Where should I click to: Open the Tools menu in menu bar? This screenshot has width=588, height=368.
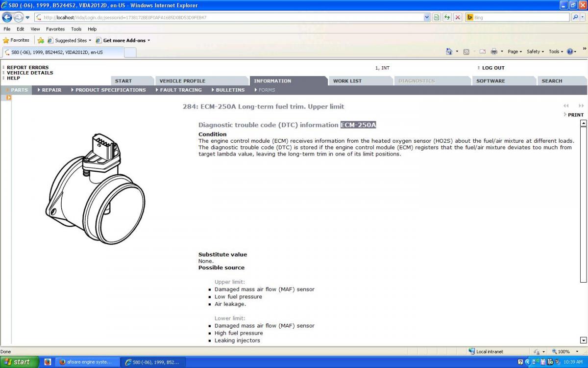coord(76,29)
